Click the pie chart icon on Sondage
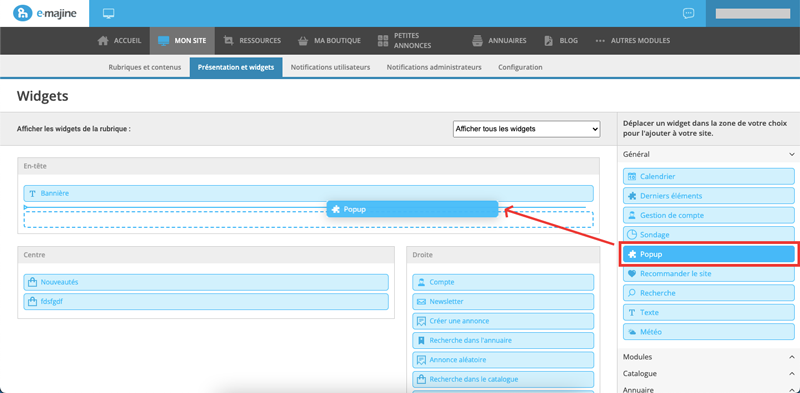Image resolution: width=800 pixels, height=393 pixels. (x=632, y=235)
